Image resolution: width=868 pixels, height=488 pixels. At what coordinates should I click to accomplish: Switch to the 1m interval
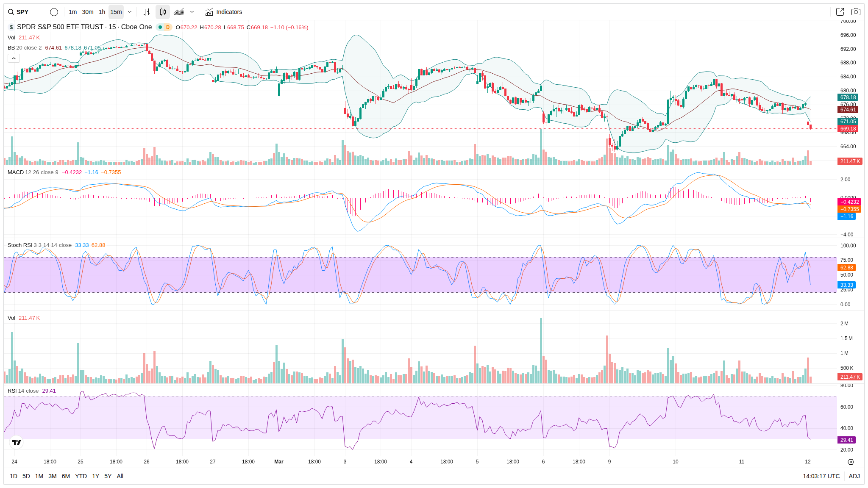point(73,12)
